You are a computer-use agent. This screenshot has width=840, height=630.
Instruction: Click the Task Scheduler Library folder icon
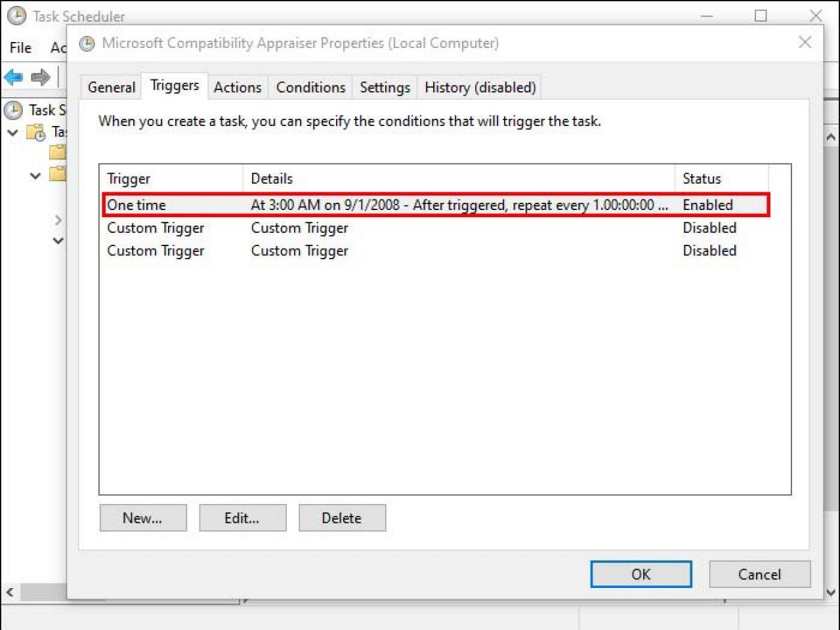[35, 131]
